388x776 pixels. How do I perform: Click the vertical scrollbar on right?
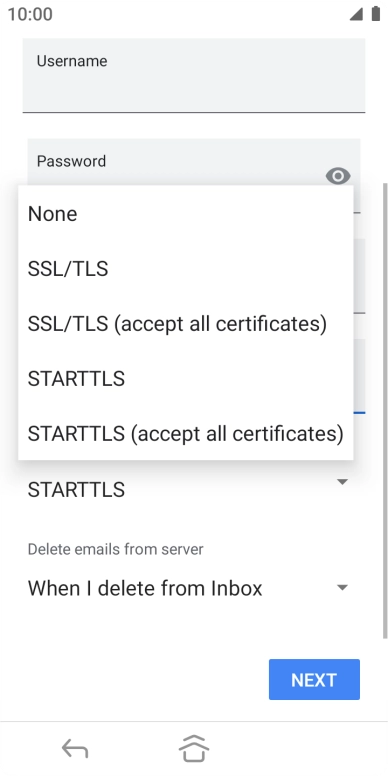(385, 411)
